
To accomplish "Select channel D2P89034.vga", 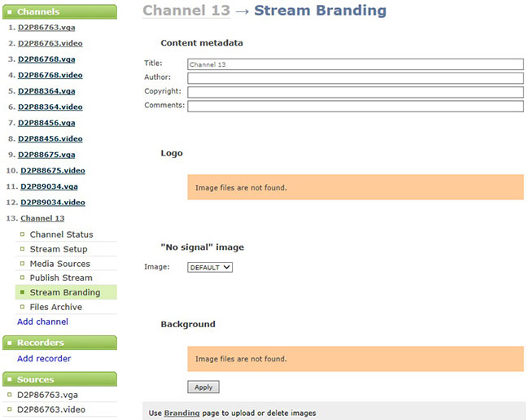I will point(49,186).
